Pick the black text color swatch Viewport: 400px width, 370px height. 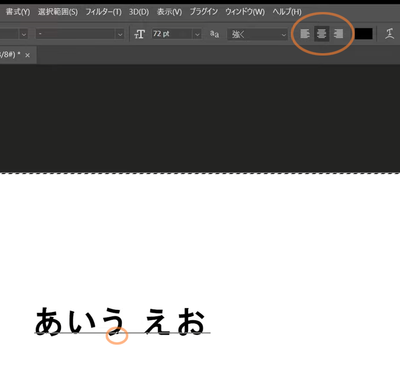coord(363,34)
